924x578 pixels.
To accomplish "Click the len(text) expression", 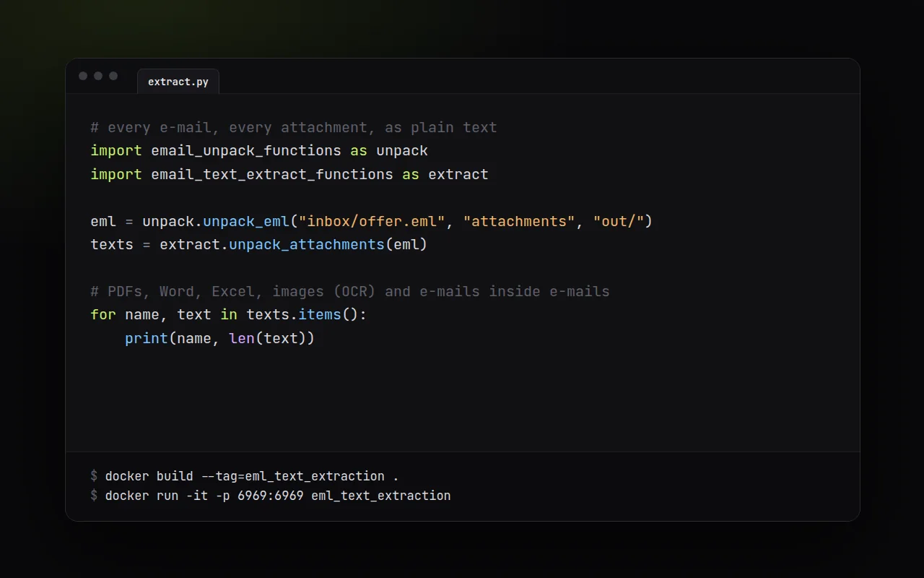I will tap(268, 338).
